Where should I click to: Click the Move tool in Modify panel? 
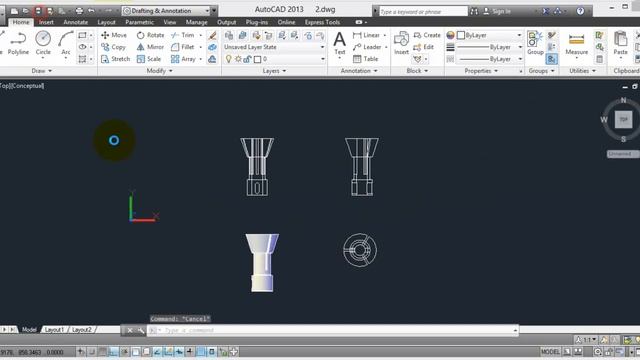pyautogui.click(x=114, y=35)
